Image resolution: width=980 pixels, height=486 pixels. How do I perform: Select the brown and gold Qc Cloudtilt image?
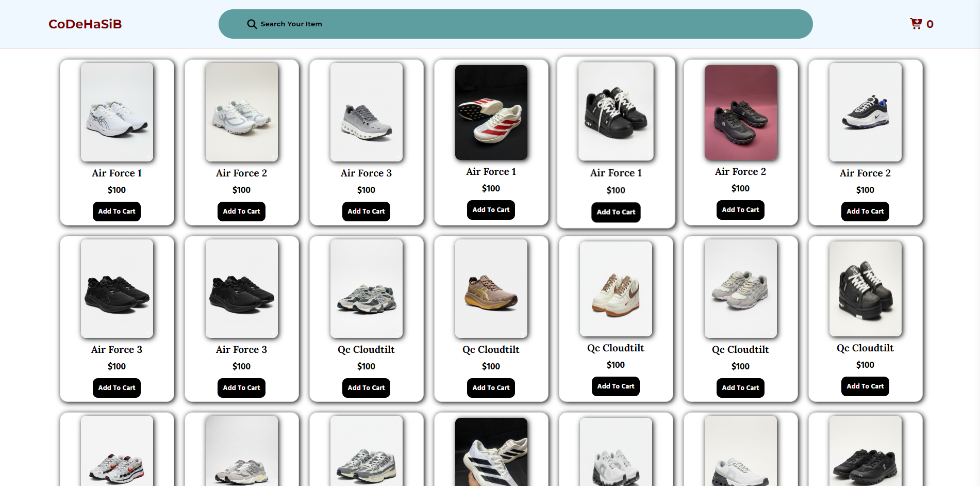pos(491,288)
